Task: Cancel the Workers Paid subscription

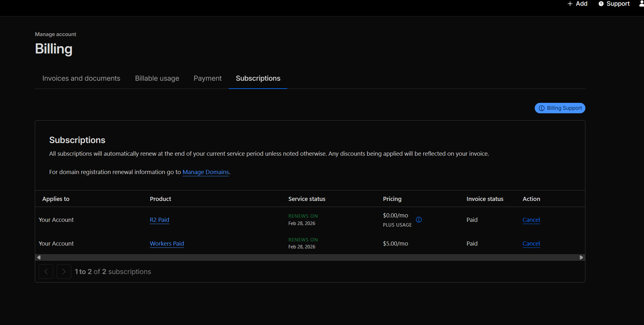Action: pos(531,244)
